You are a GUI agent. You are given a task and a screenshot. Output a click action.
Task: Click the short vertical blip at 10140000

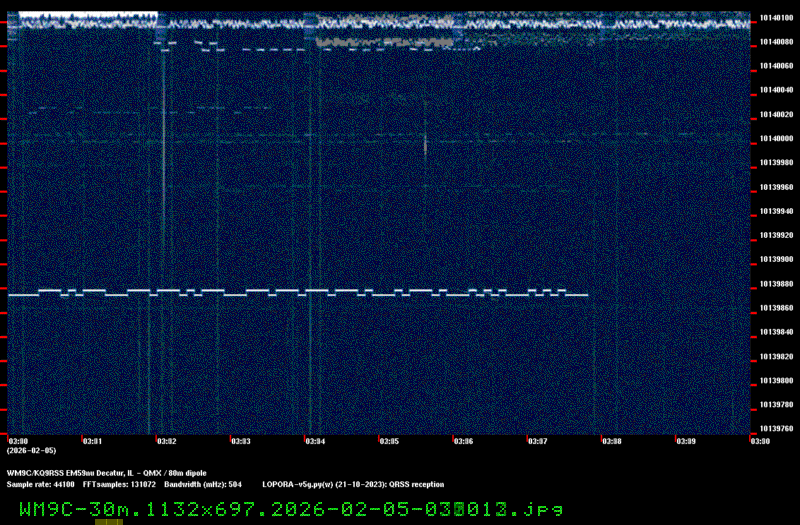[425, 144]
